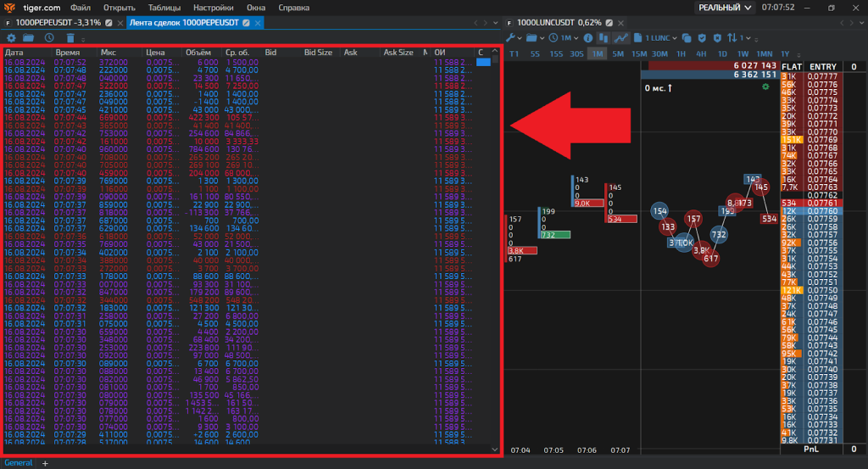Open settings gear in trade feed toolbar
This screenshot has width=868, height=469.
click(x=11, y=38)
